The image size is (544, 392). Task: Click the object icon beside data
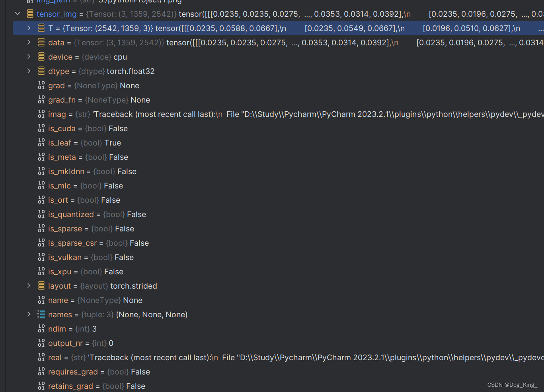point(41,43)
